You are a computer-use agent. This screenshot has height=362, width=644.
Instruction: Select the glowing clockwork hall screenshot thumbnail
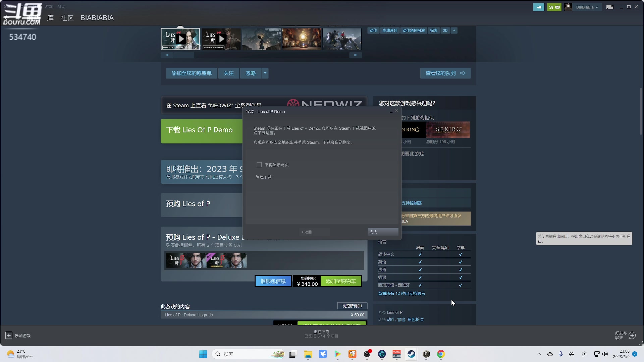tap(302, 39)
